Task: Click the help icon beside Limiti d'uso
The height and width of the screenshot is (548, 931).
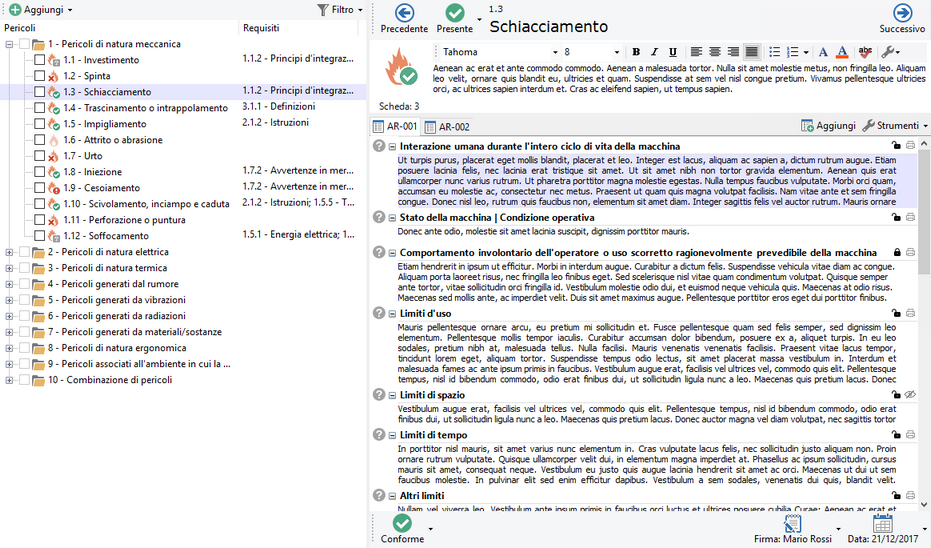Action: click(379, 313)
